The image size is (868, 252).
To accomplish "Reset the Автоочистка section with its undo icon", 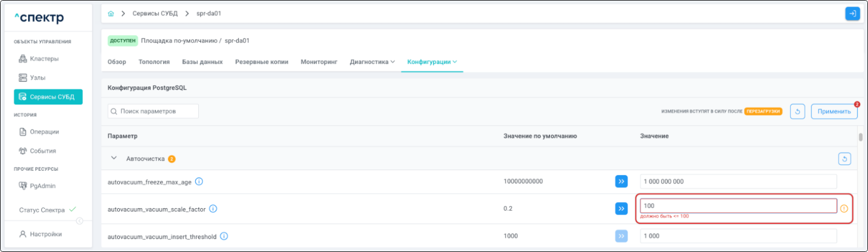I will [x=844, y=159].
